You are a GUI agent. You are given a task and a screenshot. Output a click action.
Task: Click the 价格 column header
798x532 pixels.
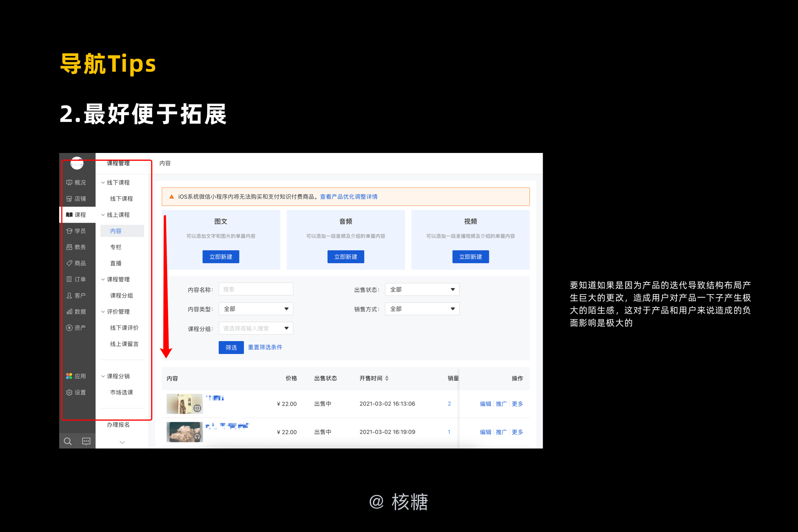(291, 378)
